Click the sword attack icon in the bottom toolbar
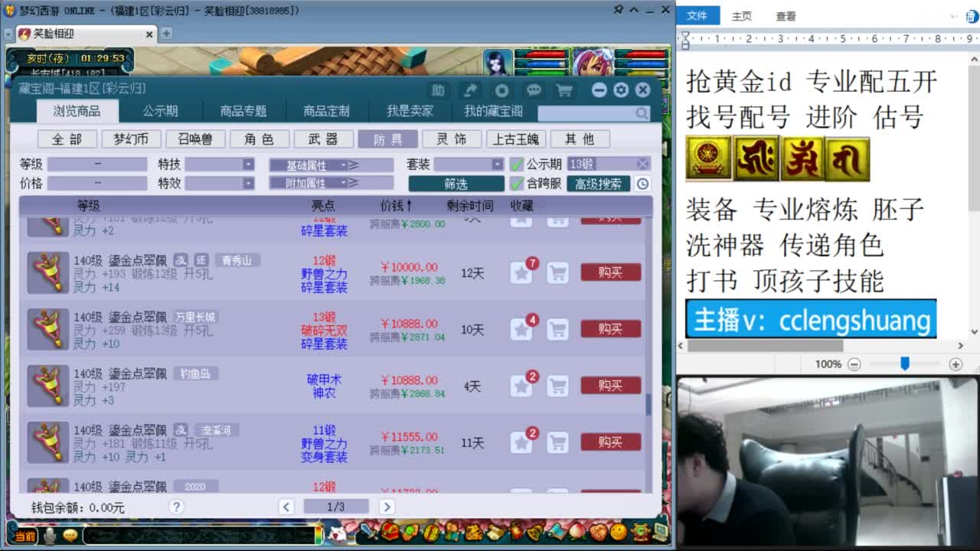980x551 pixels. [x=370, y=531]
